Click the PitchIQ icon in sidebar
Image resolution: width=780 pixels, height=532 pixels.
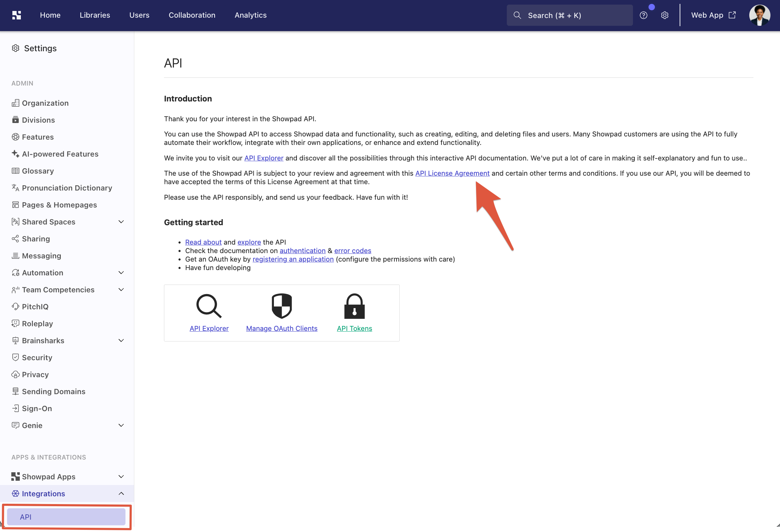pyautogui.click(x=15, y=306)
